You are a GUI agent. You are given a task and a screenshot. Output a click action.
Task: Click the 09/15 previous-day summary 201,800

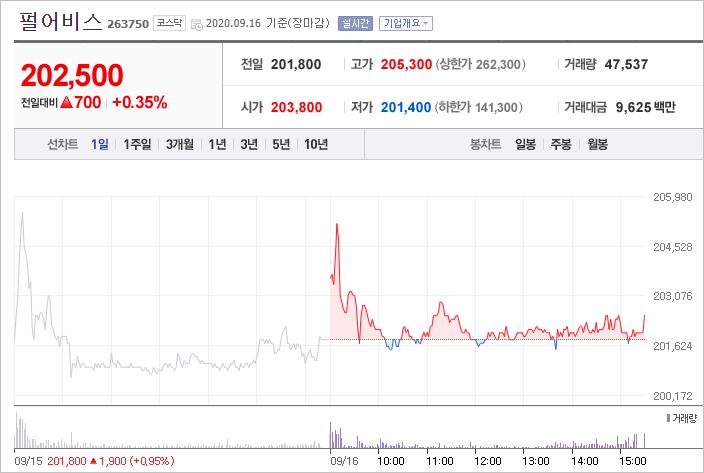tap(66, 461)
